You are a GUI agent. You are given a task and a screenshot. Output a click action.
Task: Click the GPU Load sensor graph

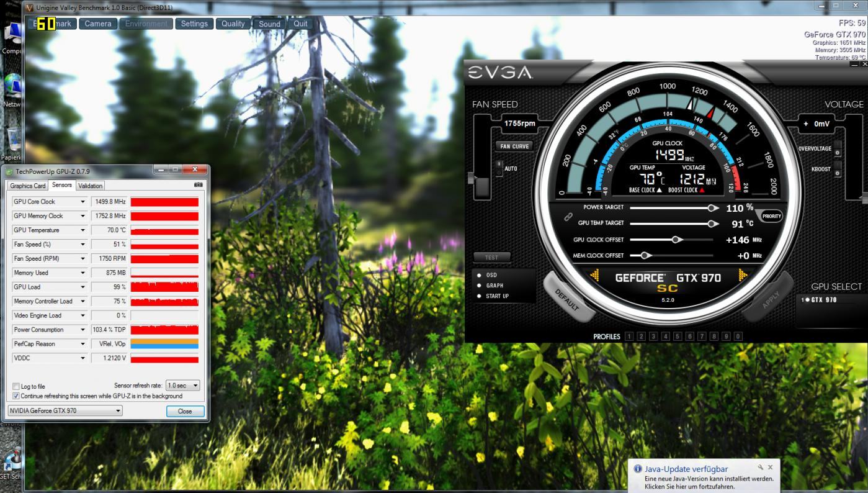[x=164, y=287]
